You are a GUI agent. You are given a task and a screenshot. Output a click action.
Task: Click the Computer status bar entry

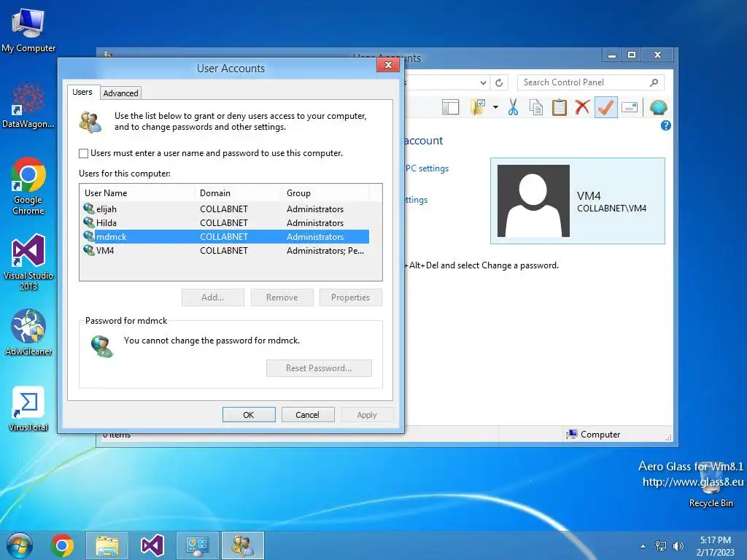point(593,435)
